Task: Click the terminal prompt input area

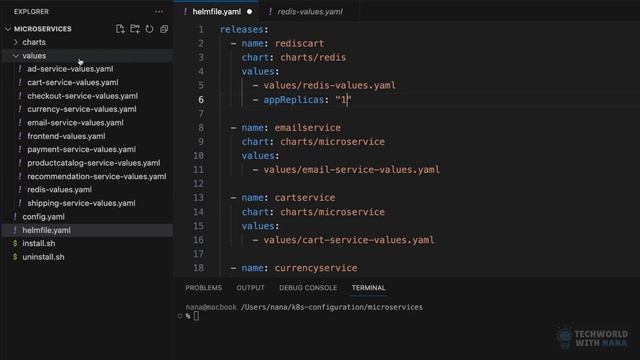Action: (x=196, y=316)
